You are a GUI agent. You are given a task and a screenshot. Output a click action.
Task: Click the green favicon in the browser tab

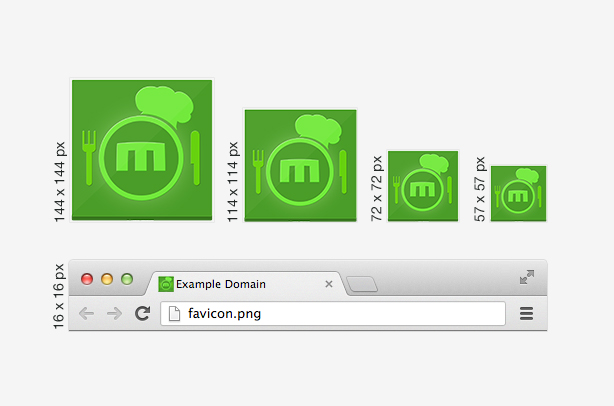click(166, 284)
